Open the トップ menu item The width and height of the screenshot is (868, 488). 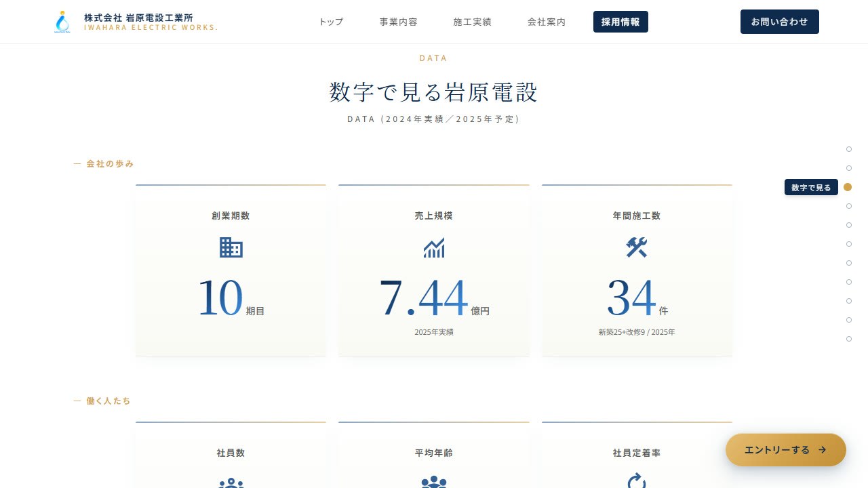[331, 22]
